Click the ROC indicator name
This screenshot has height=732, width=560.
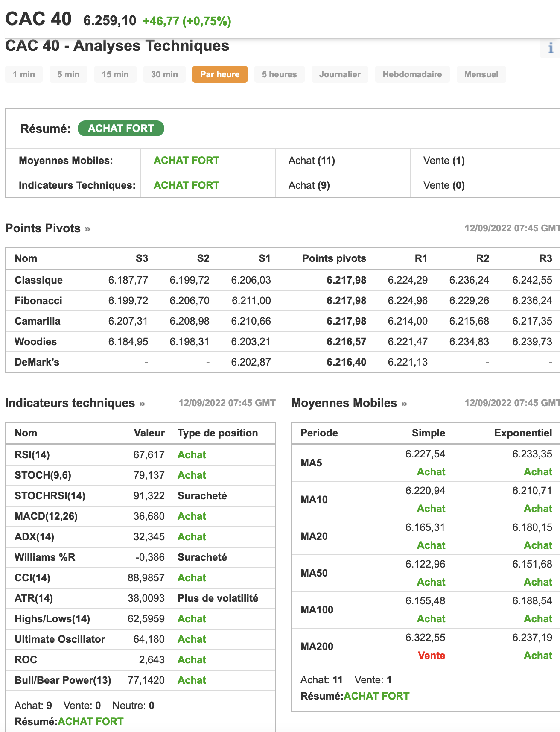26,660
